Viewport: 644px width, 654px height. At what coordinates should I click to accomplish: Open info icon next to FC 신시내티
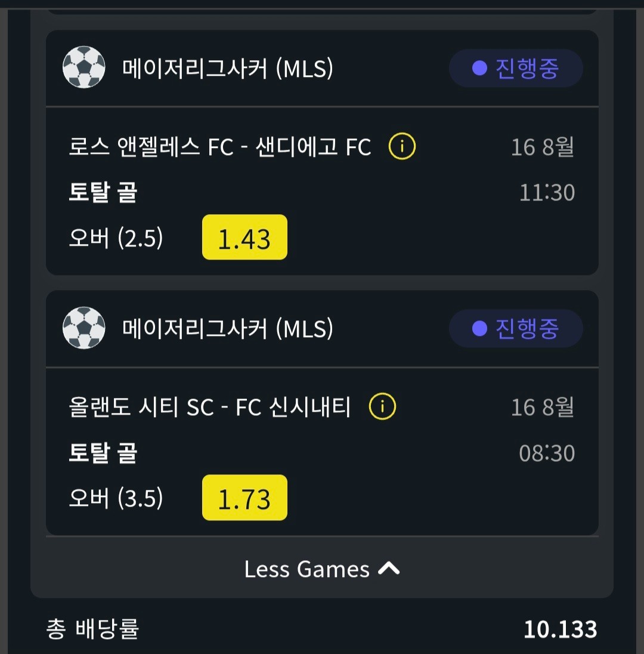[382, 407]
